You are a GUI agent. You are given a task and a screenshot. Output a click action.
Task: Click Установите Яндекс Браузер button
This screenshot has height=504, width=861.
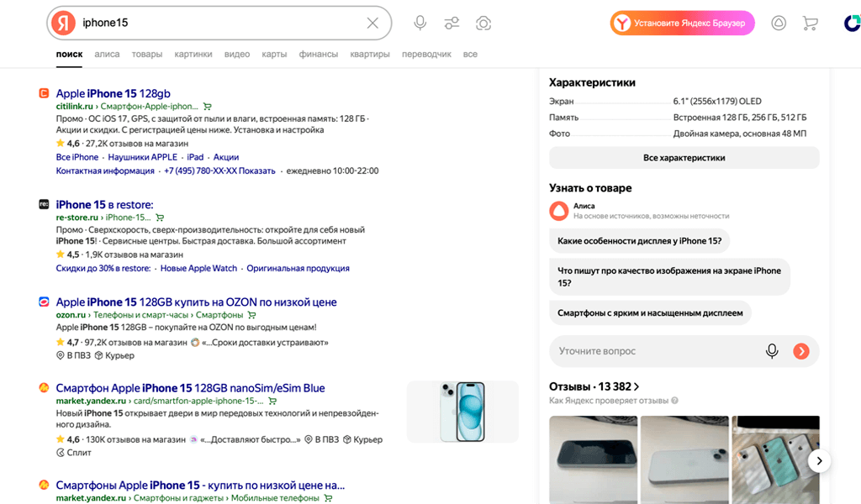tap(682, 23)
